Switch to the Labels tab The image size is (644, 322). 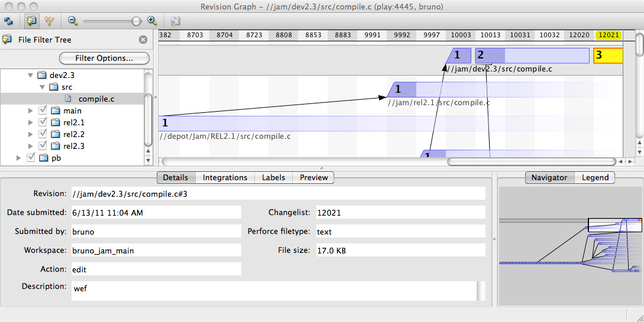pos(274,178)
